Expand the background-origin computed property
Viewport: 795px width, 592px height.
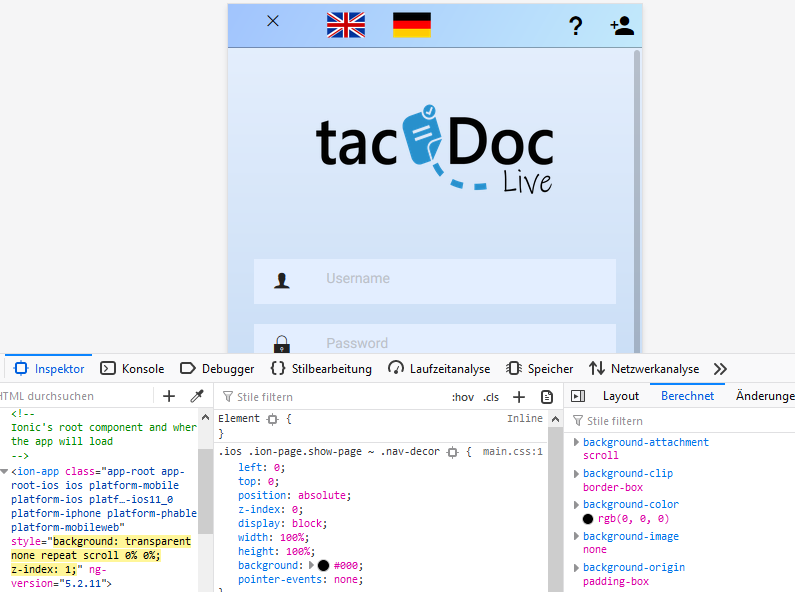point(576,567)
